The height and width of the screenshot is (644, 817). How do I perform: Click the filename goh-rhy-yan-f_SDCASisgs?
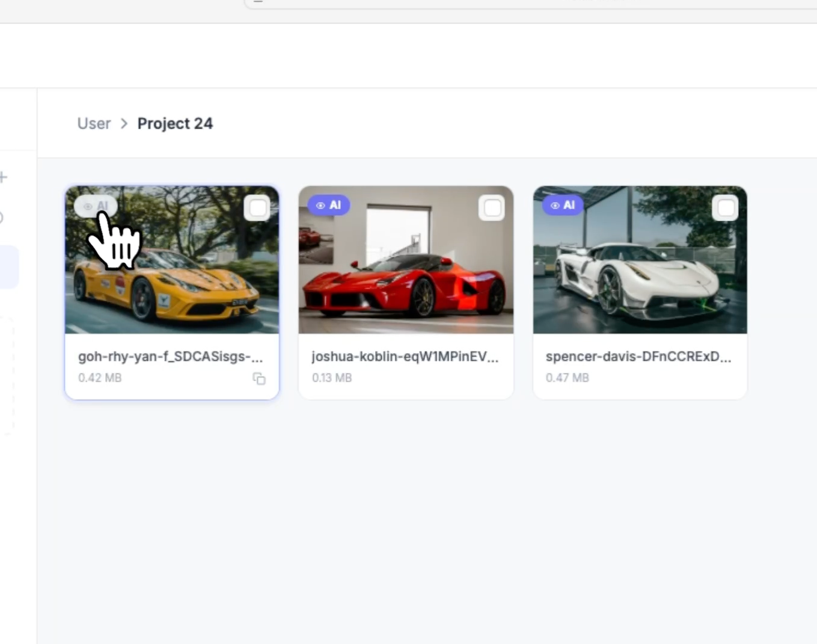pos(170,356)
